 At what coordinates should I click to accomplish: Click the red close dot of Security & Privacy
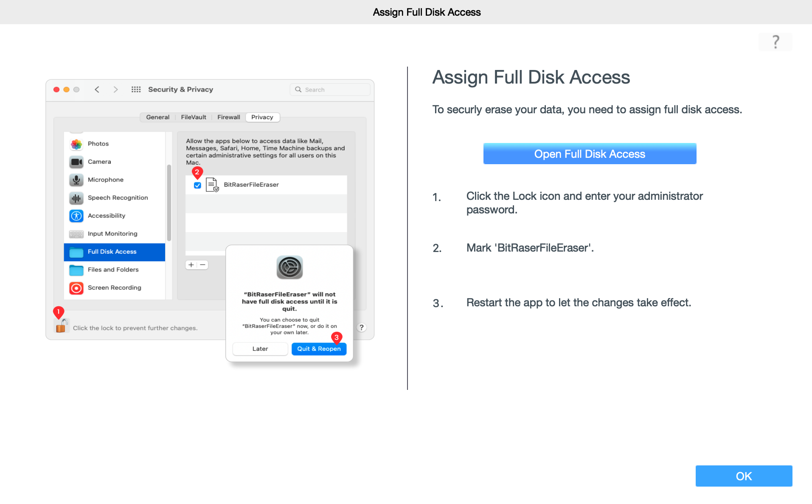click(56, 90)
